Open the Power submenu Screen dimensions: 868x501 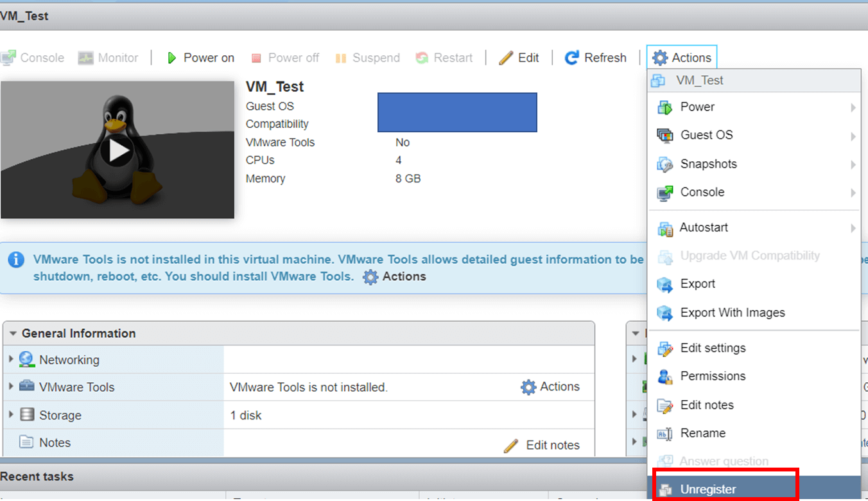(754, 107)
